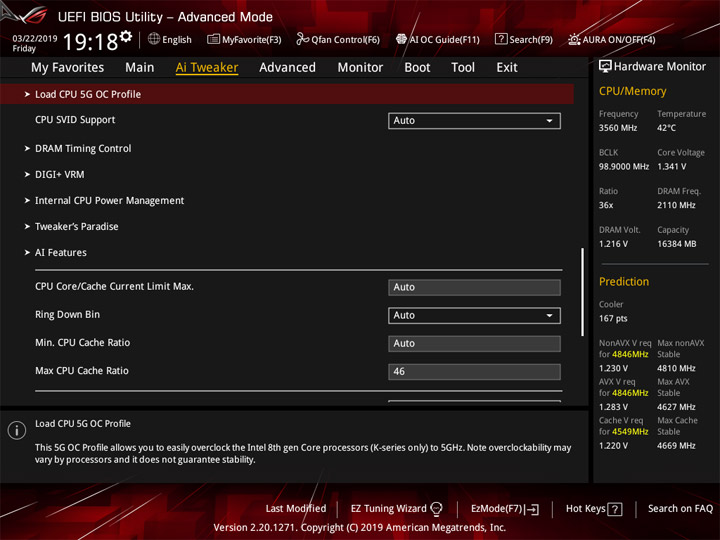Expand AI Features submenu
The image size is (720, 540).
[x=61, y=253]
